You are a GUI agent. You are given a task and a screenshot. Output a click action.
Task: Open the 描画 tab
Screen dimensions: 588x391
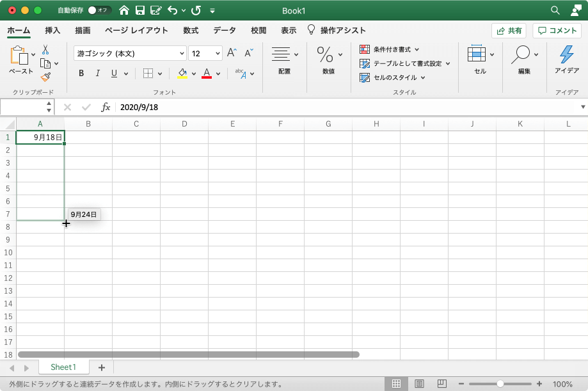(x=83, y=30)
